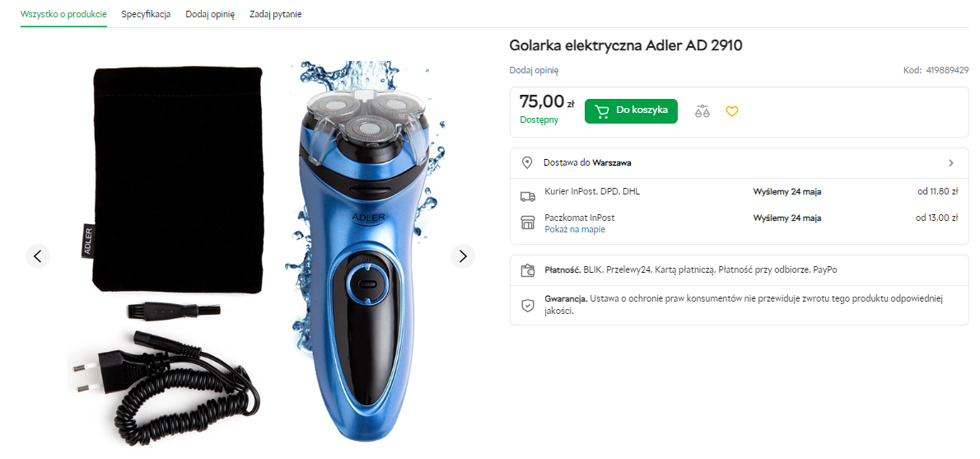The image size is (980, 459).
Task: Click the courier truck delivery icon
Action: pyautogui.click(x=528, y=196)
